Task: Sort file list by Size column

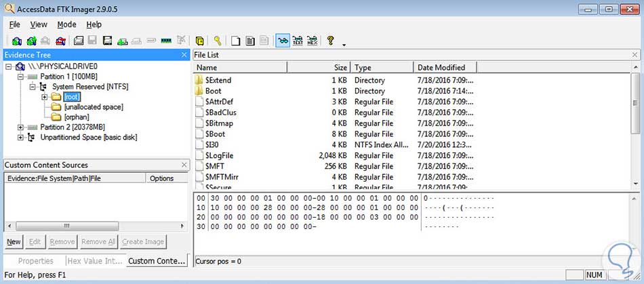Action: pyautogui.click(x=319, y=67)
